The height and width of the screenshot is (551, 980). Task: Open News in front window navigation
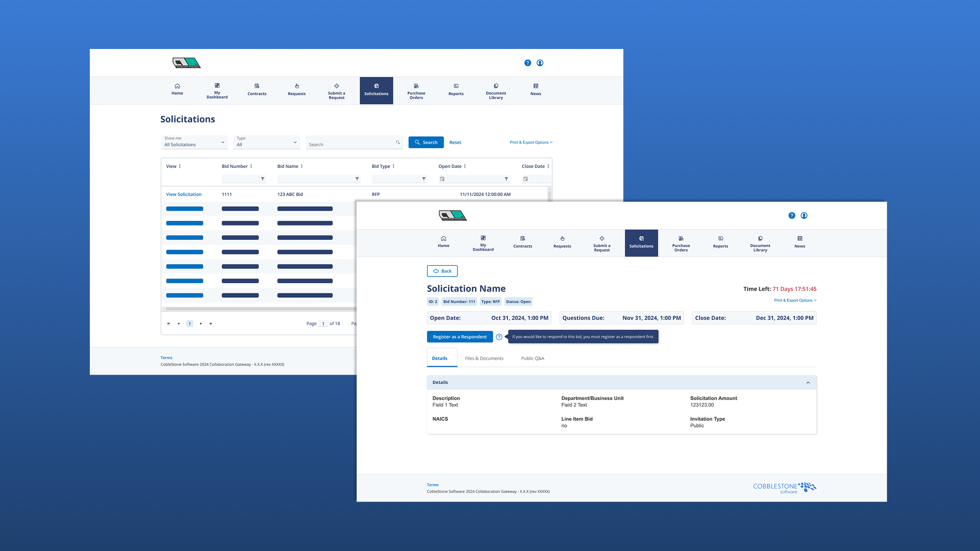(x=799, y=242)
